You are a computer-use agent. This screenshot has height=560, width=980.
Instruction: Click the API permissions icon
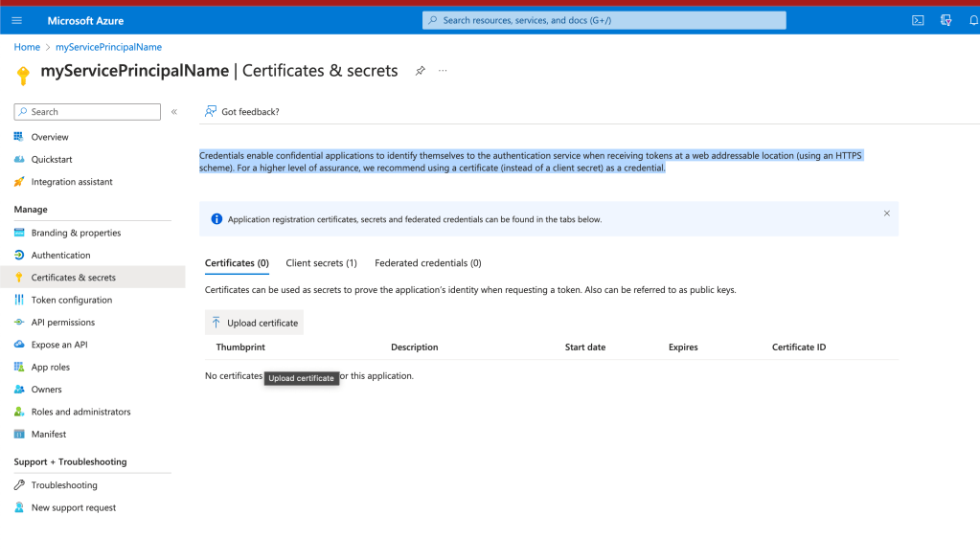(19, 323)
